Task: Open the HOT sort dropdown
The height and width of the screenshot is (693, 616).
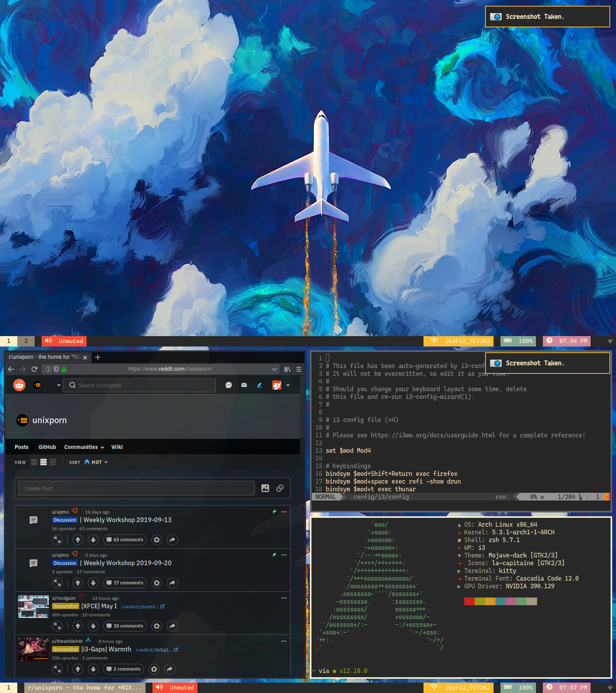Action: pyautogui.click(x=96, y=462)
